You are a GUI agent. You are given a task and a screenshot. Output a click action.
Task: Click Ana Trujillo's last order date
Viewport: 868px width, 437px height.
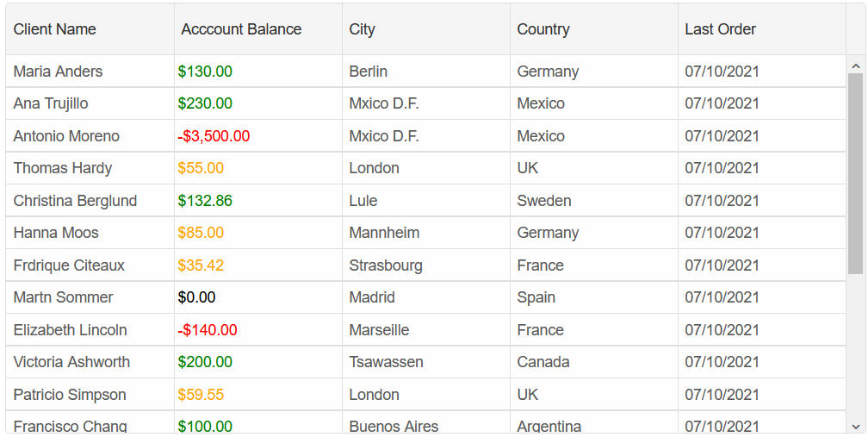(762, 103)
